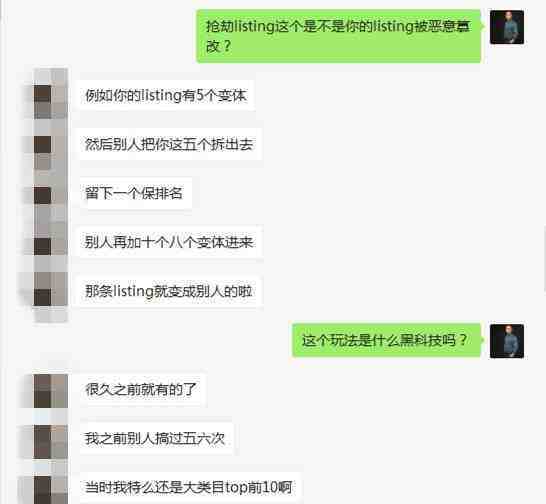Click the message 留下一个保排名
This screenshot has width=546, height=504.
(x=135, y=193)
